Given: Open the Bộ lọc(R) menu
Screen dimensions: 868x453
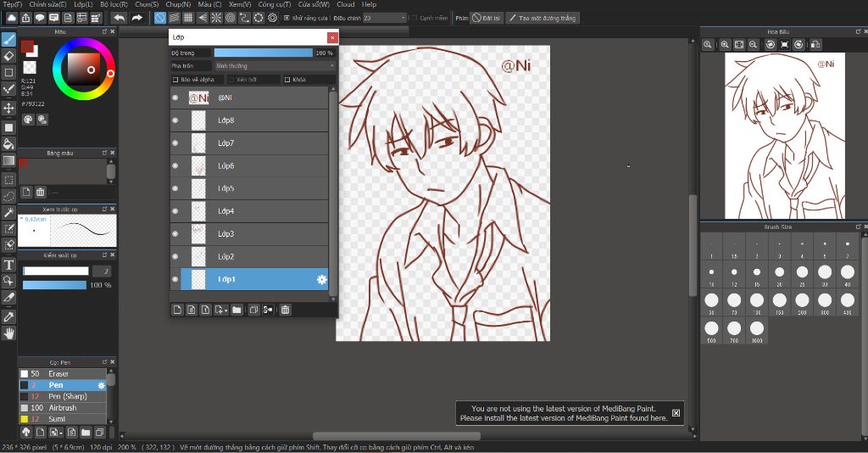Looking at the screenshot, I should [114, 4].
